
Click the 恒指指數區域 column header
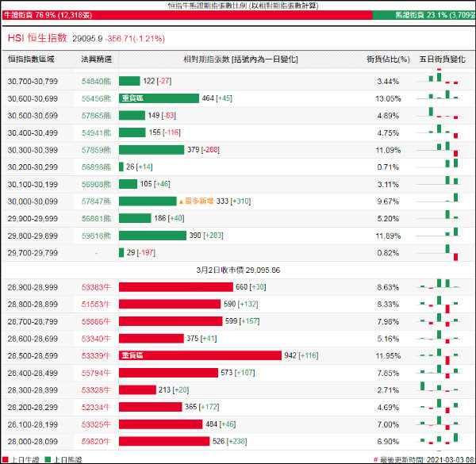click(31, 59)
